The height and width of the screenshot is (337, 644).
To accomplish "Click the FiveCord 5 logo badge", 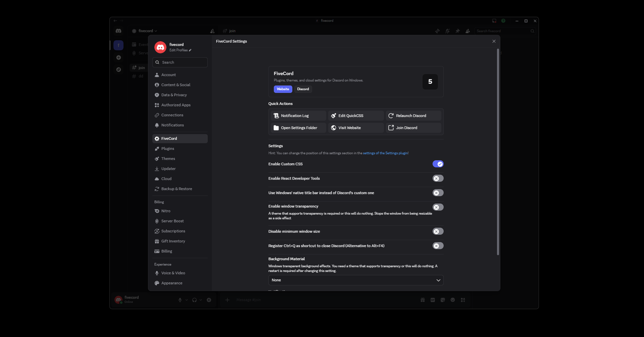I will 430,82.
